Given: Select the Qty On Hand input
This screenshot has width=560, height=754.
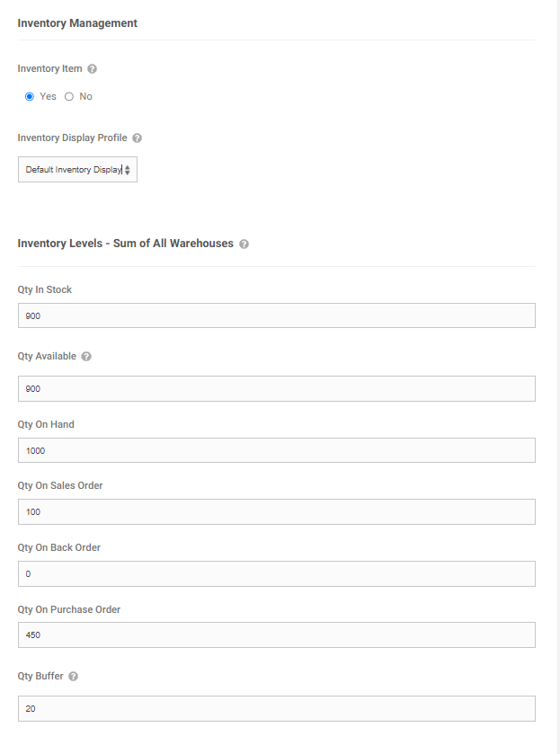Looking at the screenshot, I should (x=277, y=450).
